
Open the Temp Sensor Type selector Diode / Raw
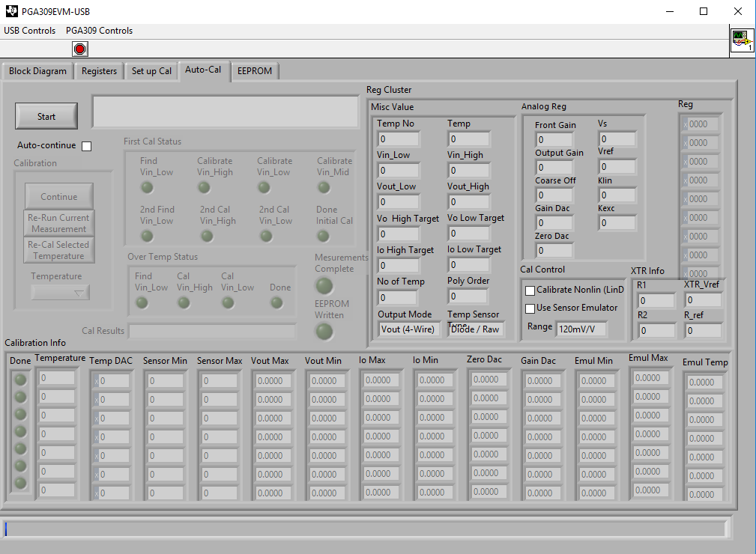(x=476, y=329)
